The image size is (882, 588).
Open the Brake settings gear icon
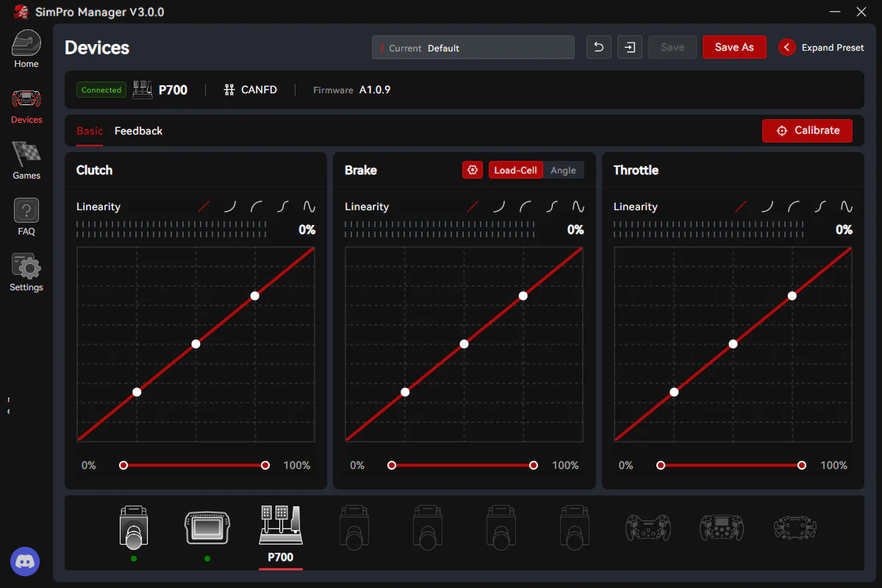tap(473, 170)
